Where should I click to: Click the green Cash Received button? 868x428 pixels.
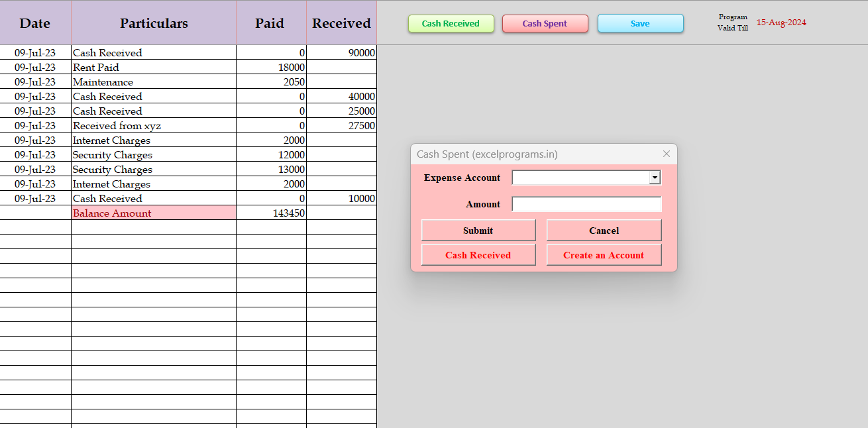click(451, 24)
